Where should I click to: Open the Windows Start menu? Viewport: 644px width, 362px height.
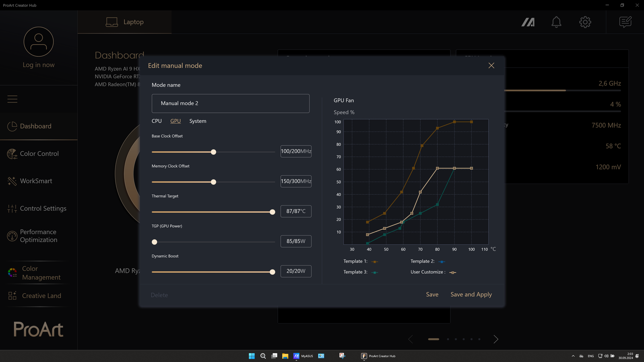(x=252, y=356)
